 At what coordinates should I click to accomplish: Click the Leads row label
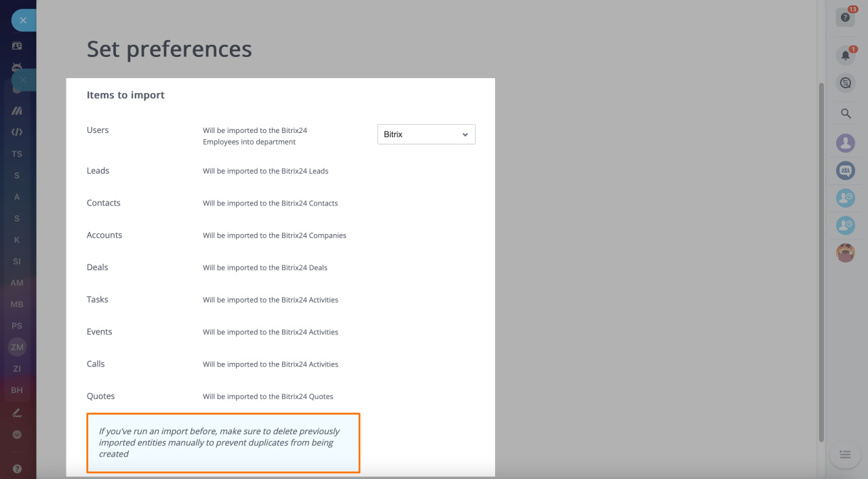coord(98,171)
